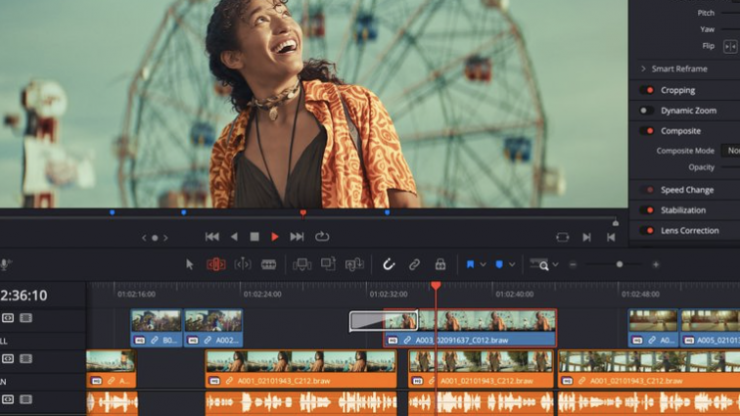
Task: Enable the Dynamic Zoom toggle
Action: point(647,110)
